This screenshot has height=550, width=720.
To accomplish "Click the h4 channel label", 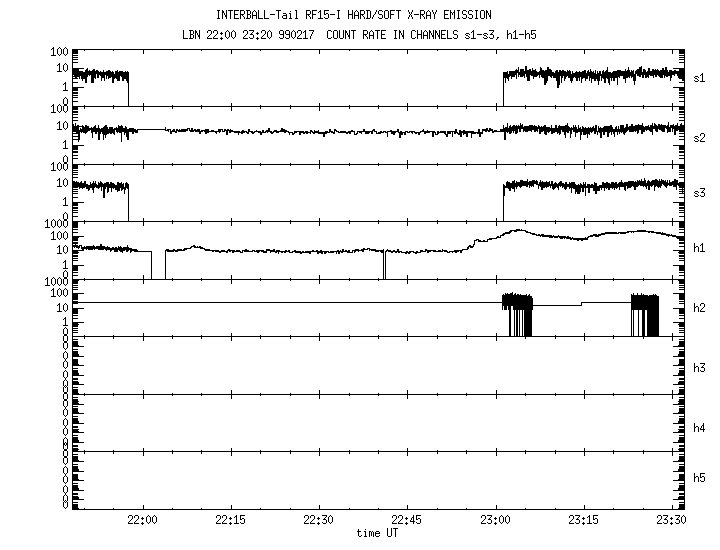I will (700, 427).
